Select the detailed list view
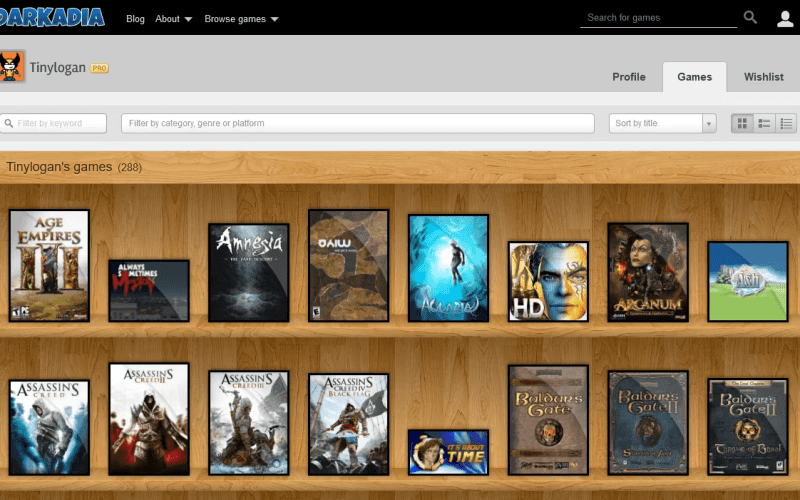Screen dimensions: 800x500 (x=764, y=123)
